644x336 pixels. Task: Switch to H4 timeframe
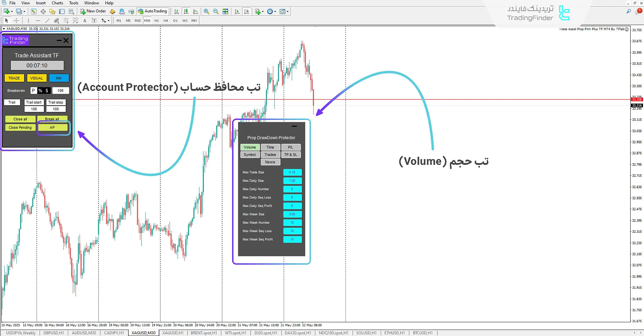click(166, 21)
